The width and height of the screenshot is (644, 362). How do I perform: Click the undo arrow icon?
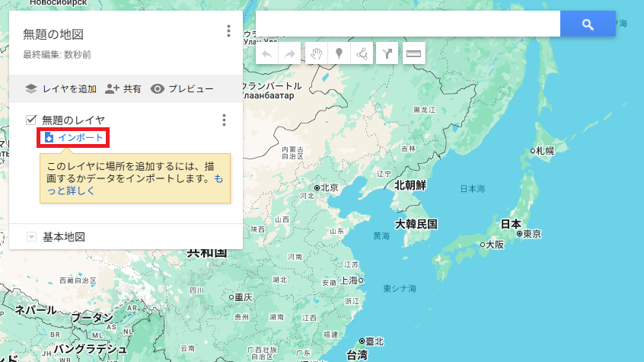266,53
